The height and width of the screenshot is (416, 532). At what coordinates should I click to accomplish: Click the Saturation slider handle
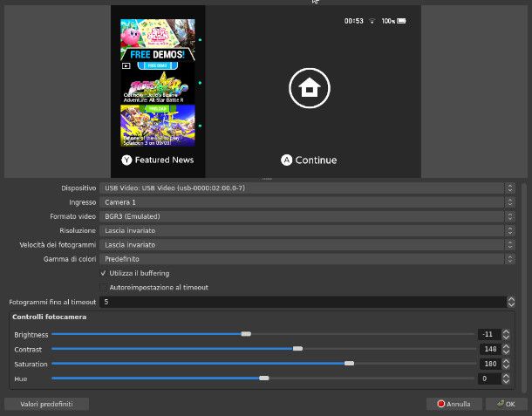[349, 364]
